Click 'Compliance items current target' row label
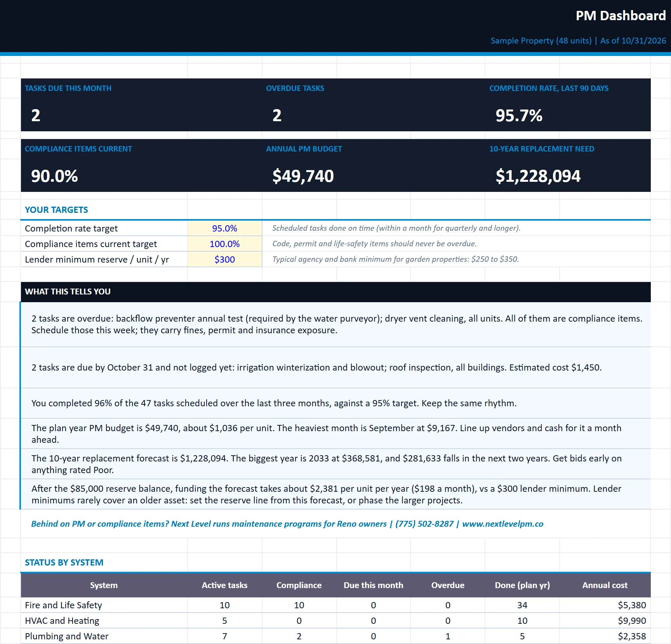Screen dimensions: 671x644 pos(91,244)
